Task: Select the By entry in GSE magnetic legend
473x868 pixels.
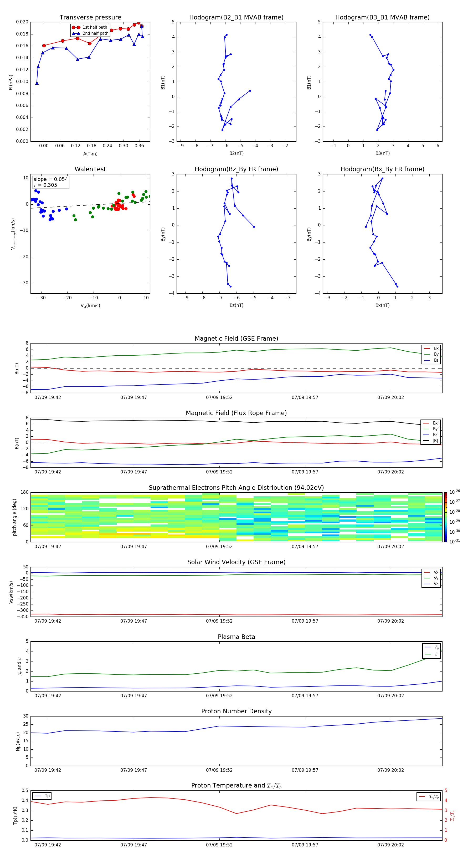Action: 431,354
